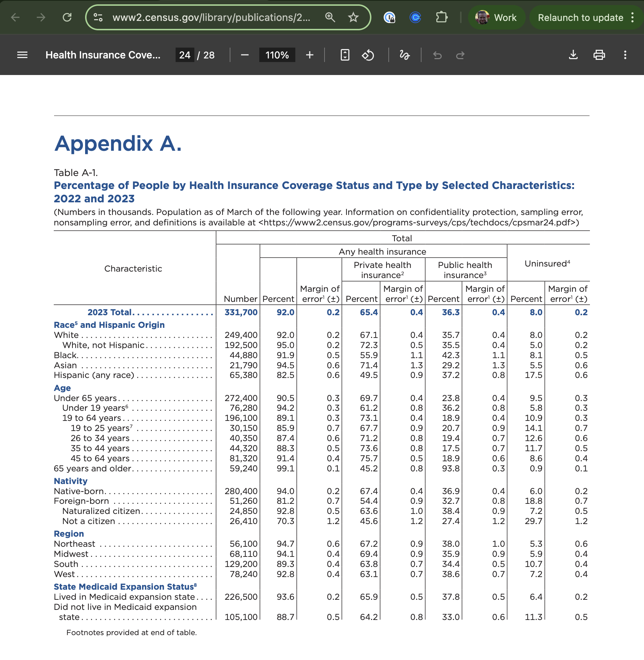Click the Region section heading
The width and height of the screenshot is (644, 660).
coord(69,534)
